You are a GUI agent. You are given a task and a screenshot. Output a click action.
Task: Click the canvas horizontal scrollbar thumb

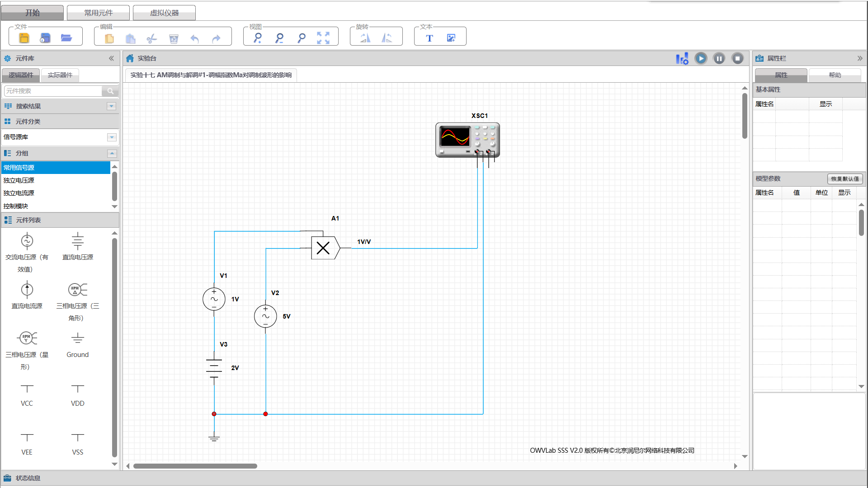coord(195,466)
